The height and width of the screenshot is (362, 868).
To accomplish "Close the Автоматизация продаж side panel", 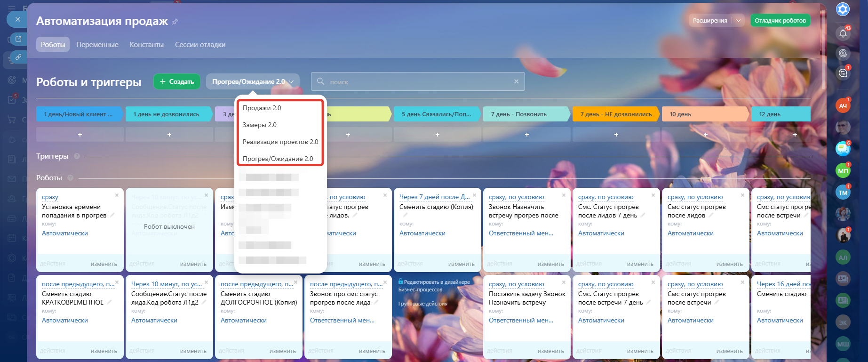I will [17, 19].
